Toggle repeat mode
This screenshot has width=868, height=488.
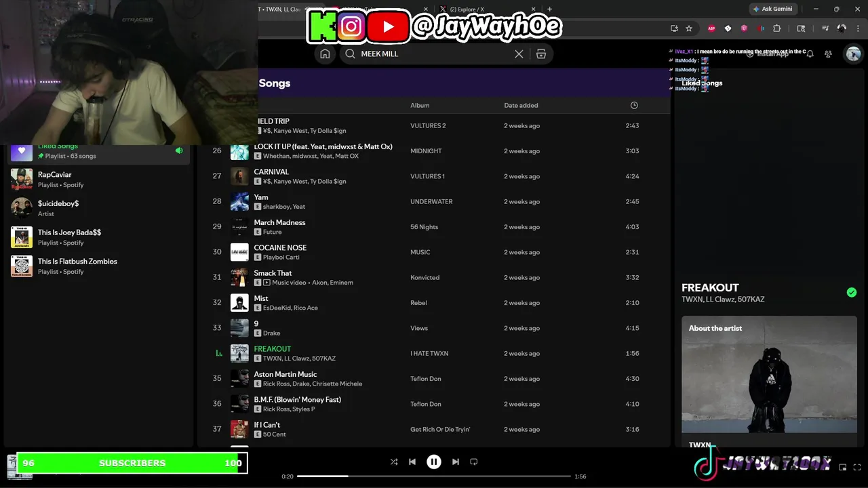[x=474, y=462]
